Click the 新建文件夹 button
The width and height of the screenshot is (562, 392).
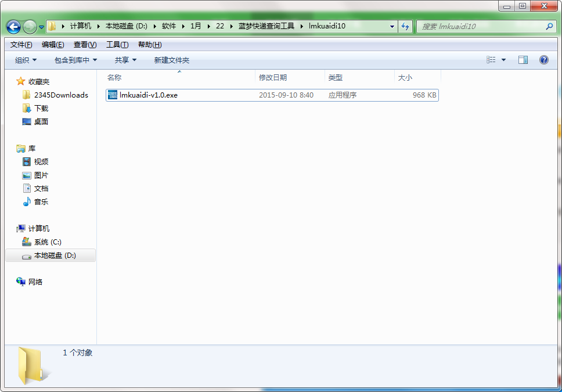coord(171,60)
